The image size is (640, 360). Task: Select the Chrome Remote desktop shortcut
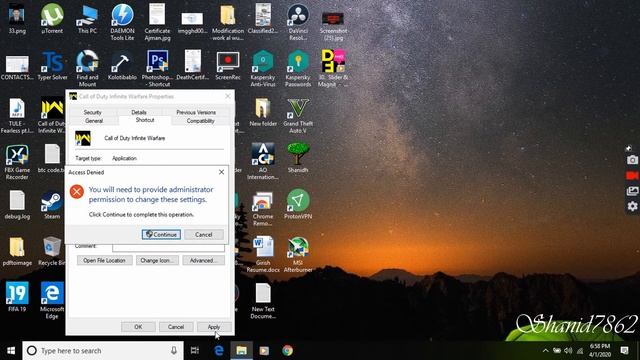pyautogui.click(x=263, y=208)
